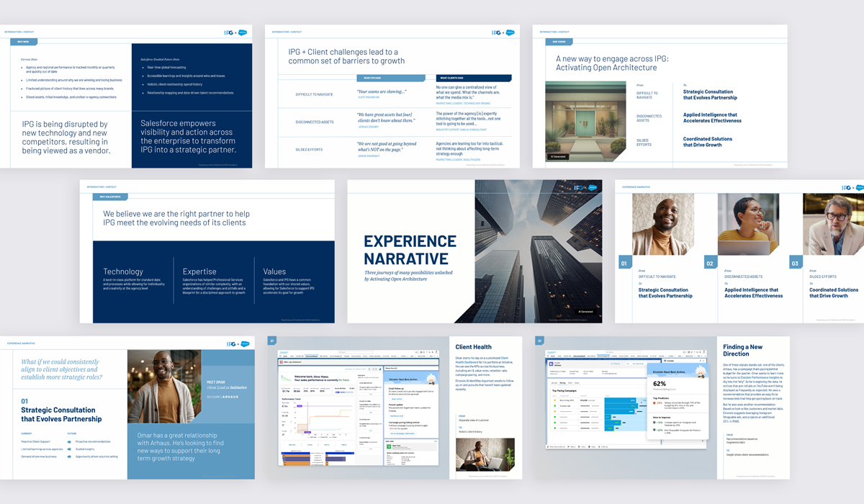Click the IPG logo on the Meet Omar slide
Screen dimensions: 864x504
coord(230,344)
